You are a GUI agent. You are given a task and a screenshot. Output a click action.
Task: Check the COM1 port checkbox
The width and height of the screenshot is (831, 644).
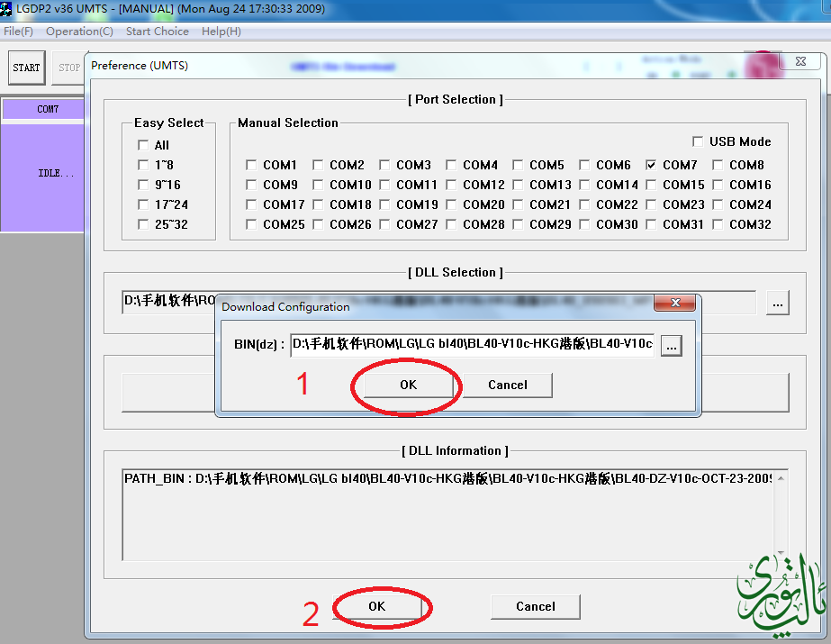click(251, 165)
